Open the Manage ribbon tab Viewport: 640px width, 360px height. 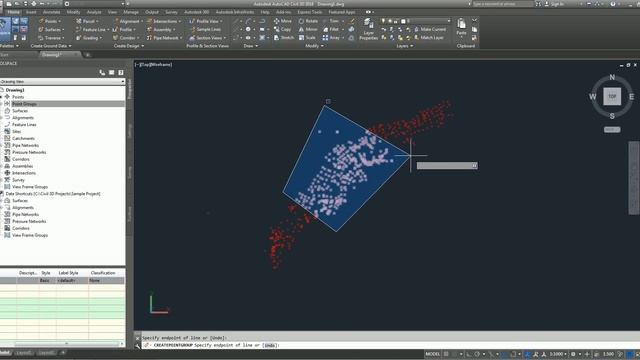pos(131,12)
